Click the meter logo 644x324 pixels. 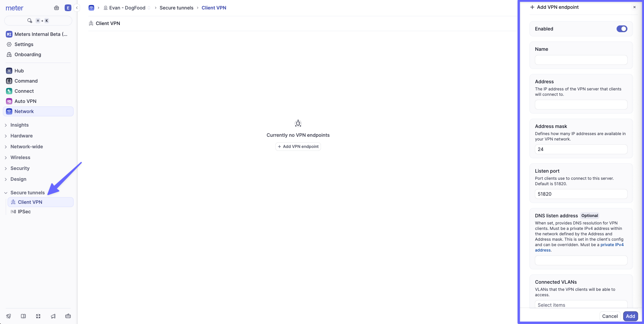(15, 8)
